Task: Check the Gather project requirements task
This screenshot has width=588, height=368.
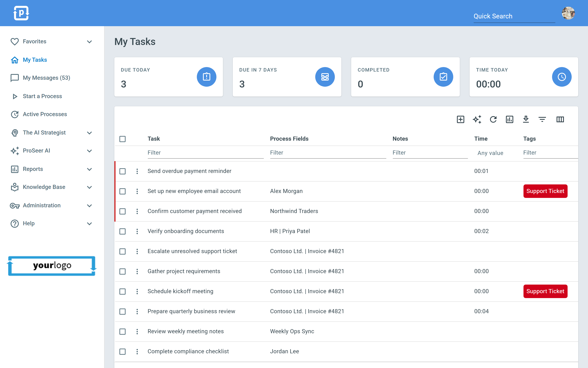Action: point(122,271)
